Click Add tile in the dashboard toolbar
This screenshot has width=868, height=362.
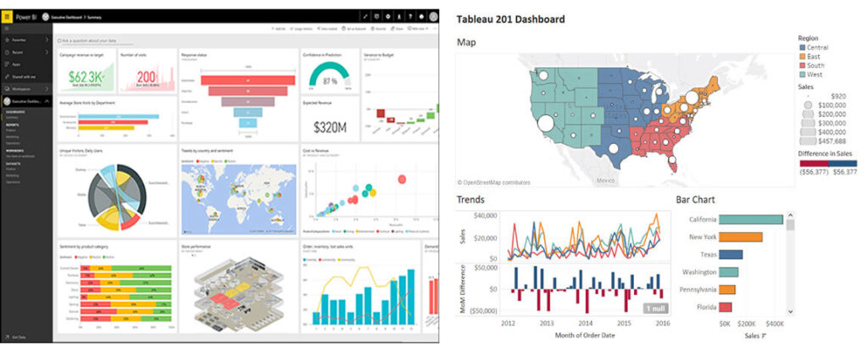[278, 29]
